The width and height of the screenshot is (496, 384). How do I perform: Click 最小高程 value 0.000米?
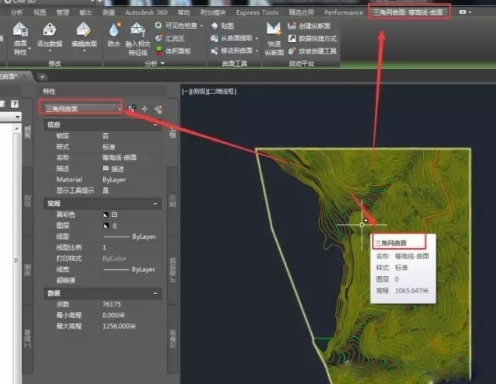[114, 315]
